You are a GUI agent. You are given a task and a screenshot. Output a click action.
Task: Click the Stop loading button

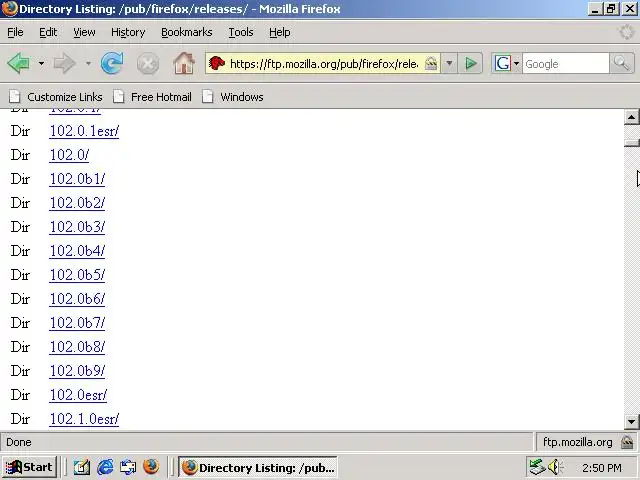(x=148, y=64)
